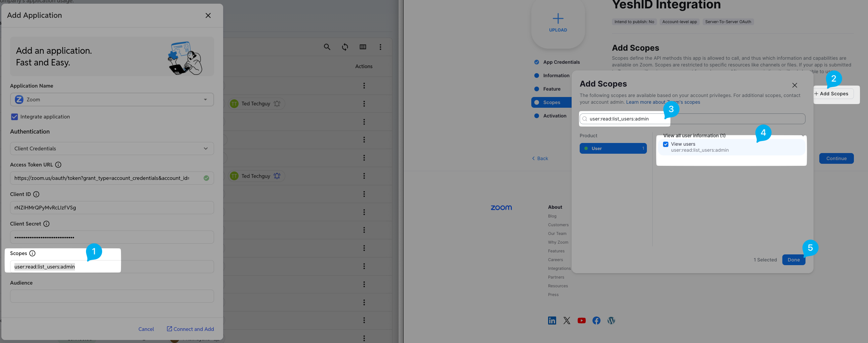868x343 pixels.
Task: Click the Done button
Action: pyautogui.click(x=793, y=260)
